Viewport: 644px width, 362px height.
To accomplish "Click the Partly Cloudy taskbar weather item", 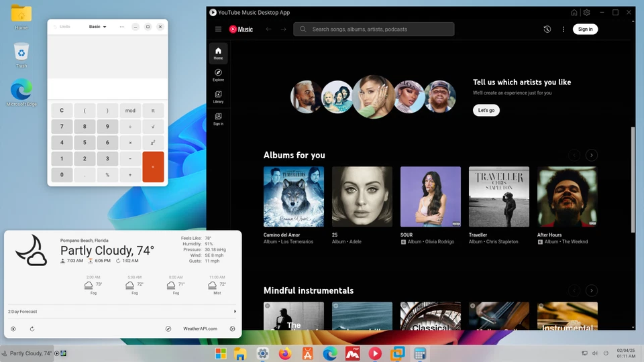I will tap(27, 353).
